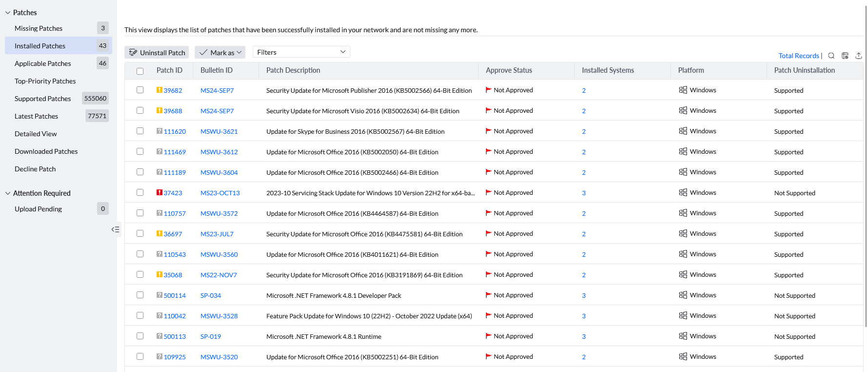Sort by Patch Description column header
This screenshot has width=868, height=372.
point(293,70)
